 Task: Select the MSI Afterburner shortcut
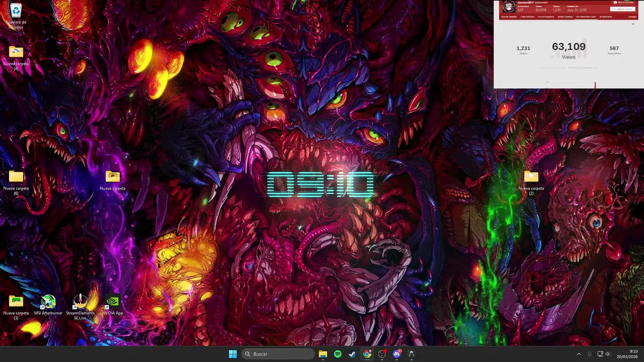[x=48, y=305]
